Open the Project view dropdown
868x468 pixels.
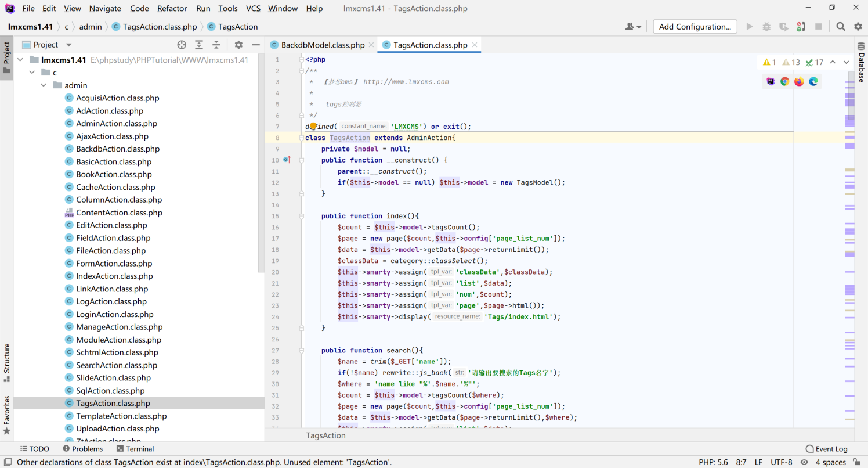68,45
